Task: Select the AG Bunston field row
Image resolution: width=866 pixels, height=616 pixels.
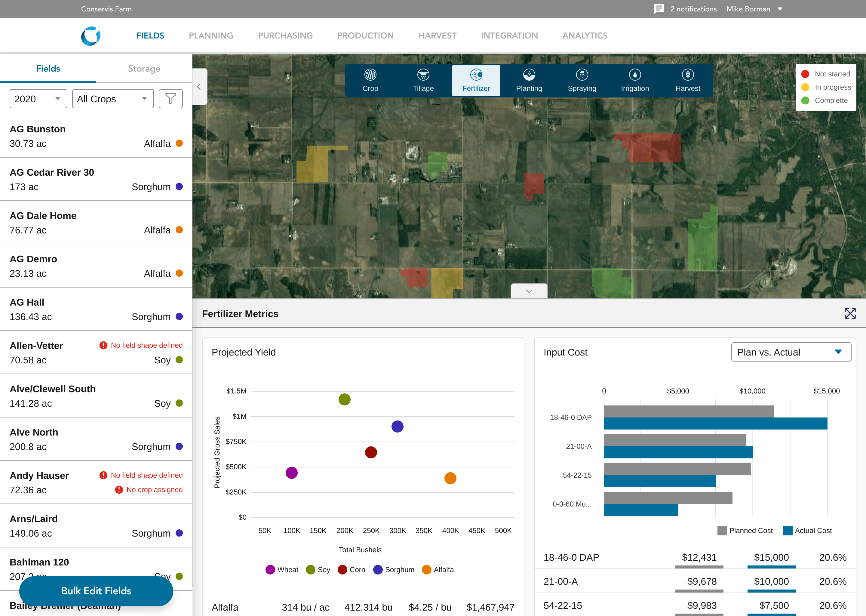Action: tap(96, 136)
